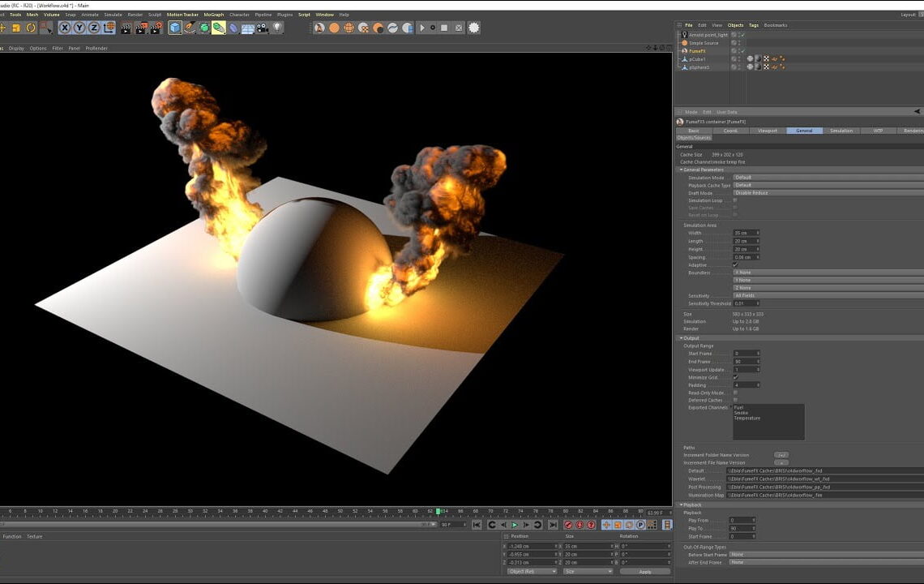Click the Y axis lock icon in the toolbar

pyautogui.click(x=79, y=29)
